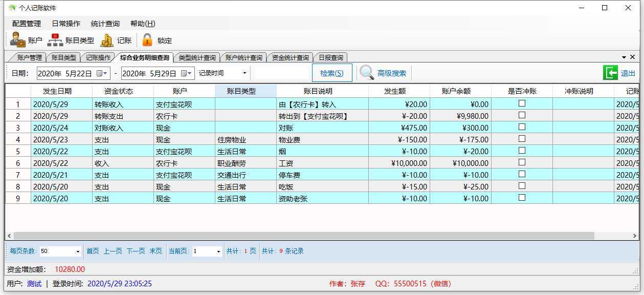
Task: Select cell 物业费 in row 4
Action: (x=322, y=139)
